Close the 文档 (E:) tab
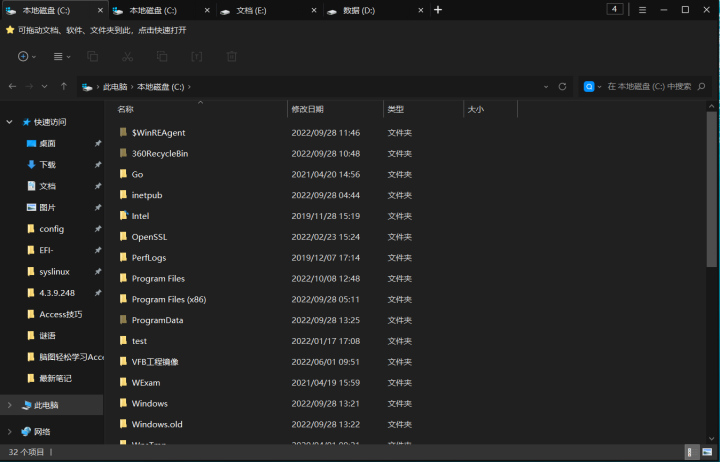 point(314,10)
